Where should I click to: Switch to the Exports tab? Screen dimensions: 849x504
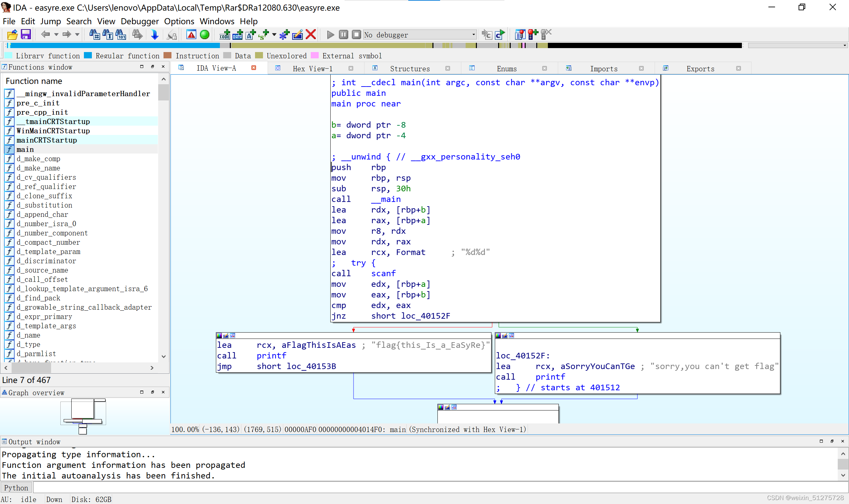(x=700, y=69)
